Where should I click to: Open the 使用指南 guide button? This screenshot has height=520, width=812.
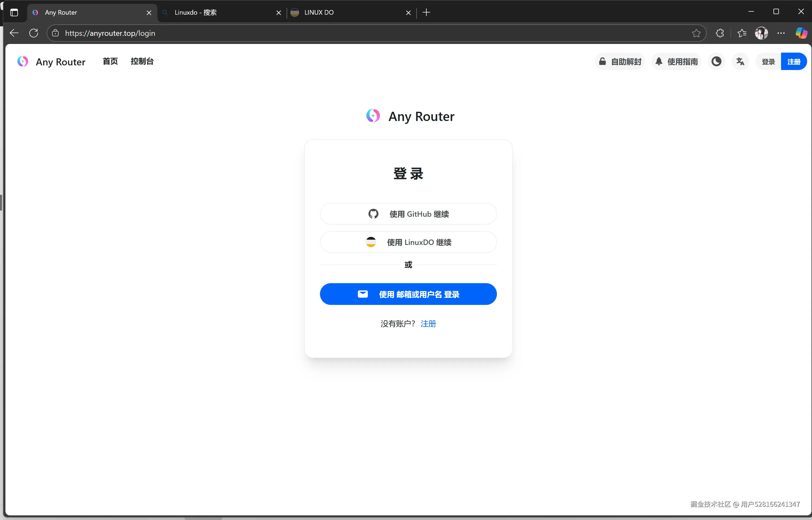pyautogui.click(x=676, y=62)
